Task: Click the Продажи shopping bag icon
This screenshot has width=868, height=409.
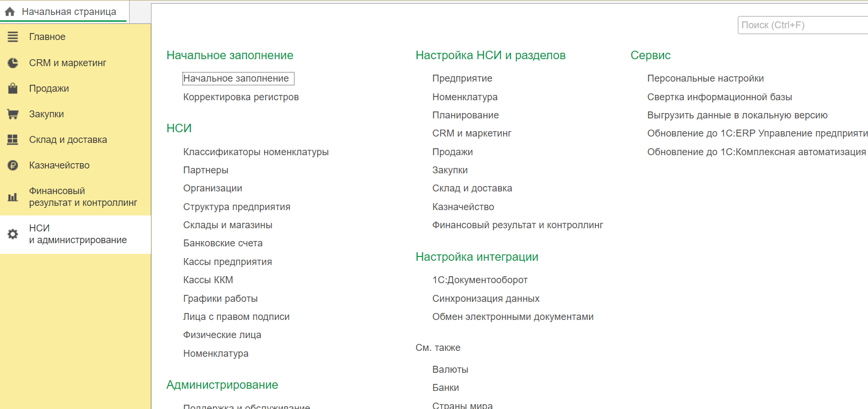Action: (13, 89)
